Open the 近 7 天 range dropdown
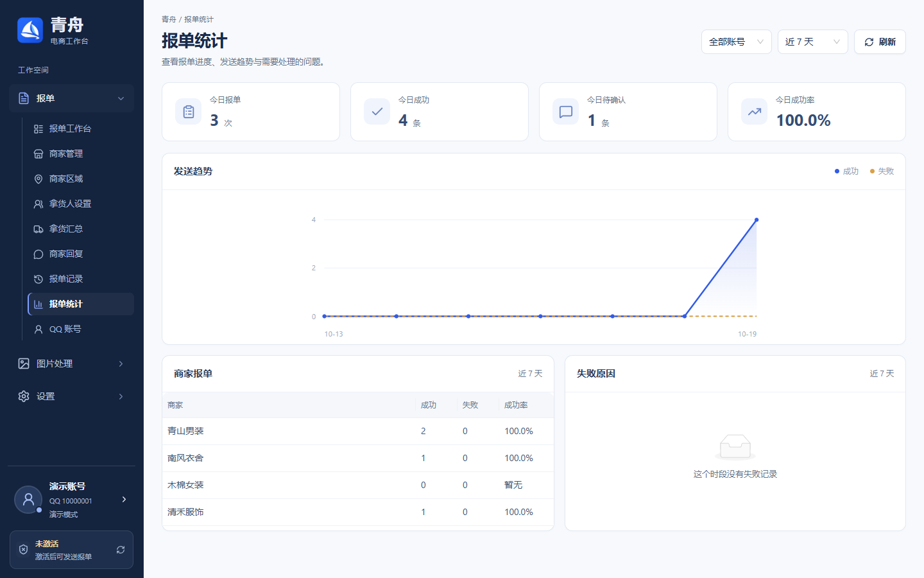This screenshot has height=578, width=924. (x=813, y=42)
